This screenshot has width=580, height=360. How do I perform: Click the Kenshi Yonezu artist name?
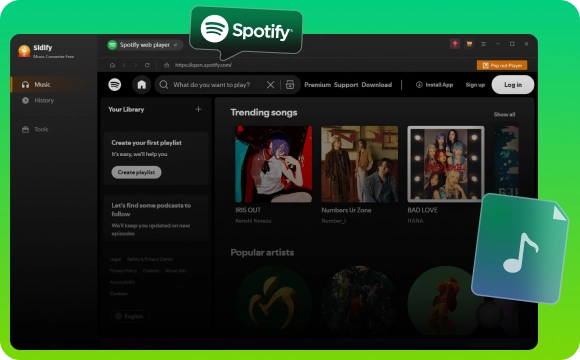tap(253, 221)
